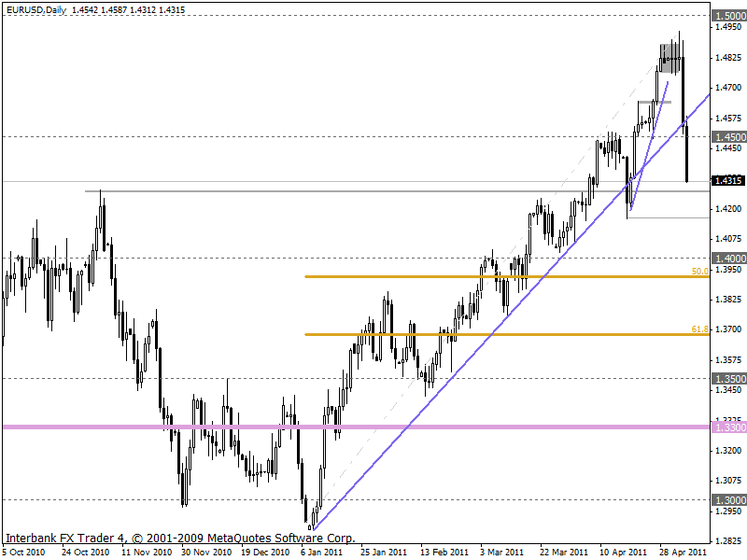Select the short steep purple trendline
The image size is (747, 560).
tap(649, 147)
